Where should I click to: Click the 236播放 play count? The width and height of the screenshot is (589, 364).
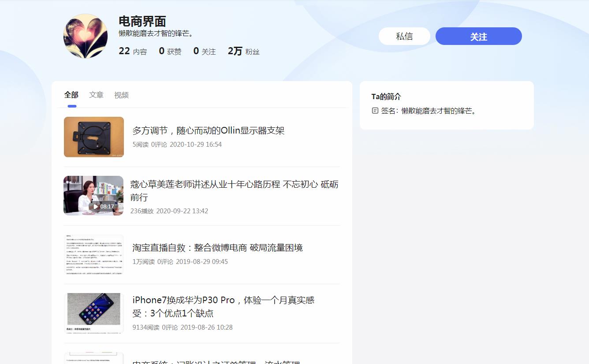142,211
